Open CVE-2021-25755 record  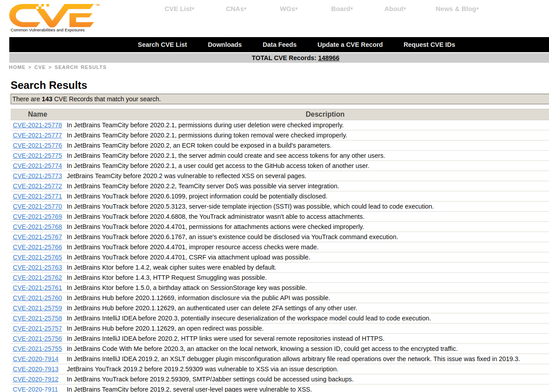pyautogui.click(x=38, y=349)
